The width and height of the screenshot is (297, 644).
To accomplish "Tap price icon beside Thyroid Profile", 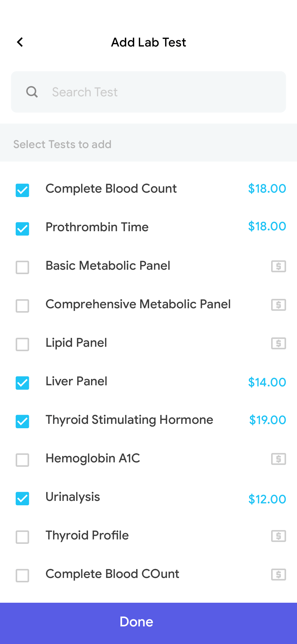I will click(278, 536).
